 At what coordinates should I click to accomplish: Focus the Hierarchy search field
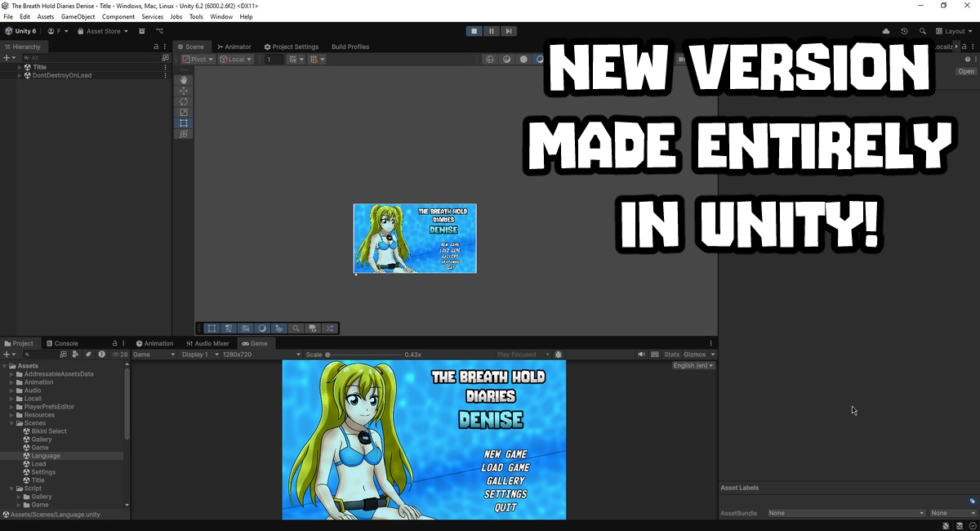[90, 58]
